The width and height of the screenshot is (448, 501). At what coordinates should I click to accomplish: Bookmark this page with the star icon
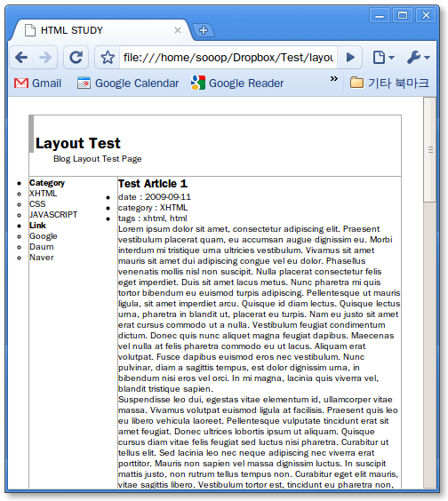(x=108, y=58)
